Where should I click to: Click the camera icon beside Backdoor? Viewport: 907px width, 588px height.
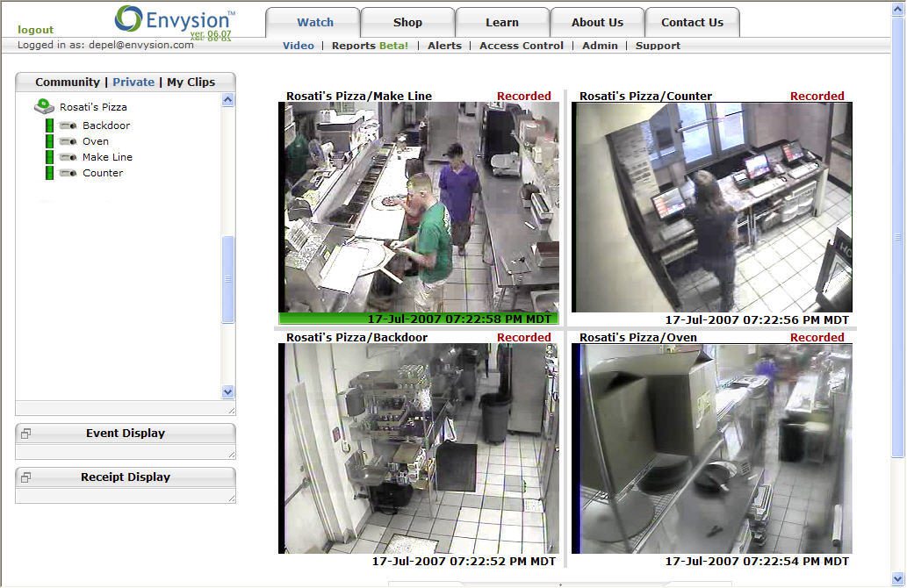[68, 125]
